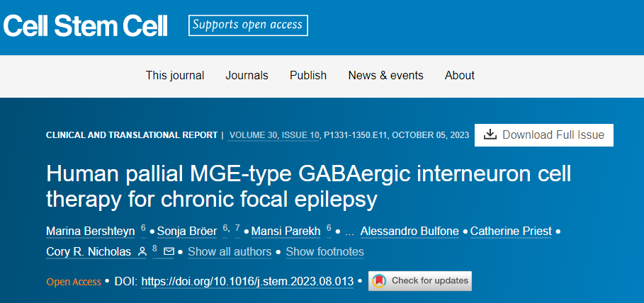
Task: Expand the full list with Show all authors
Action: click(230, 252)
